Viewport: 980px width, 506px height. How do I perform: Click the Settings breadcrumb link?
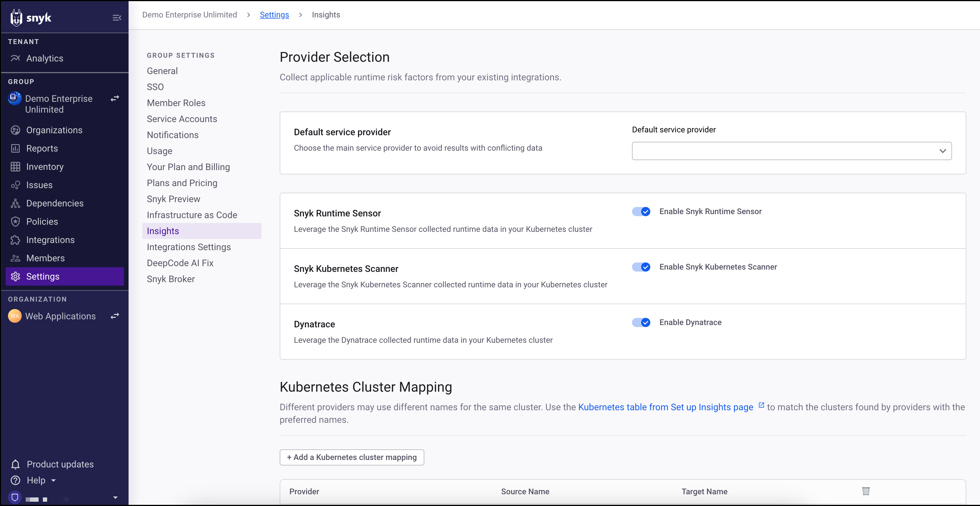point(274,15)
